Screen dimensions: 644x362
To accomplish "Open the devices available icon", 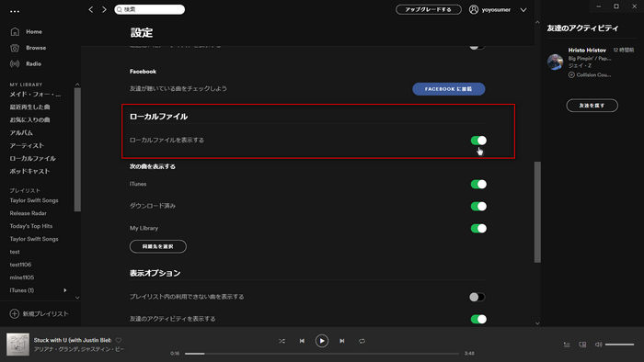I will 582,345.
